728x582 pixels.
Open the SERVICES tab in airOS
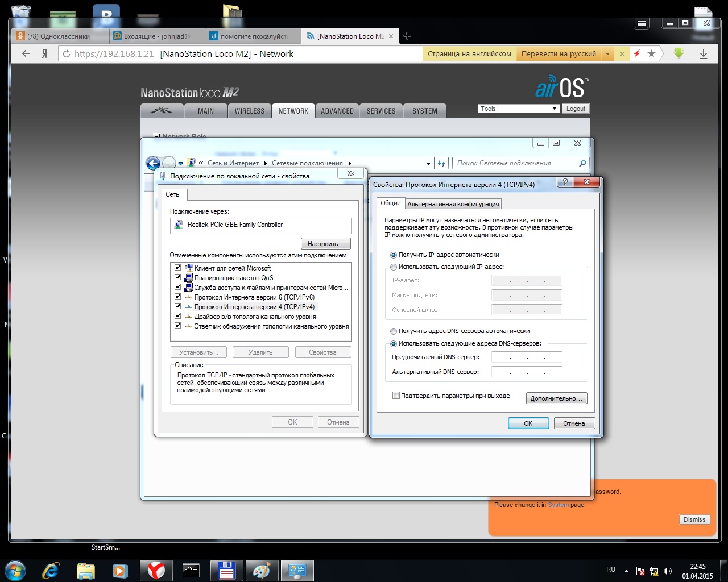[381, 111]
